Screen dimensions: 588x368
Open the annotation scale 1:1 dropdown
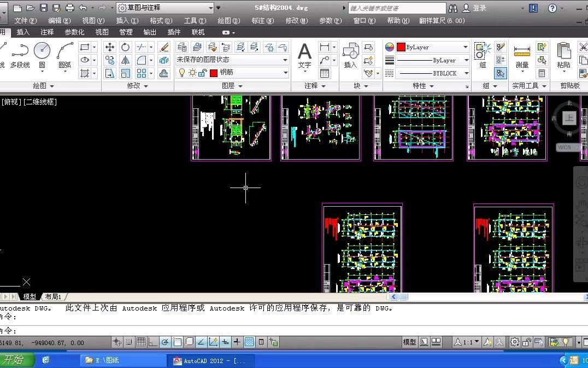467,342
